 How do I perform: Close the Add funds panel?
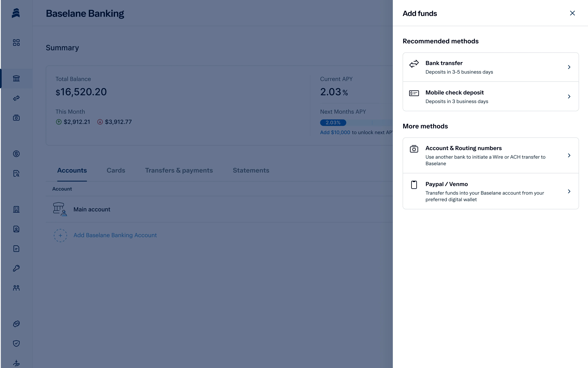[x=572, y=13]
